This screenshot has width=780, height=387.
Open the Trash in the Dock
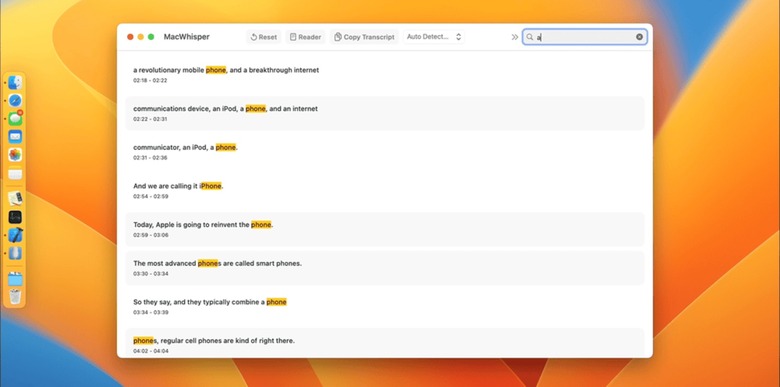pyautogui.click(x=15, y=296)
